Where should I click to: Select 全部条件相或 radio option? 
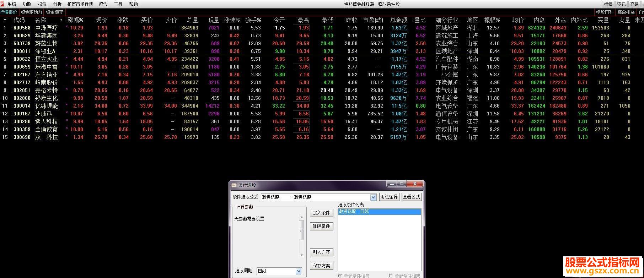(x=391, y=276)
